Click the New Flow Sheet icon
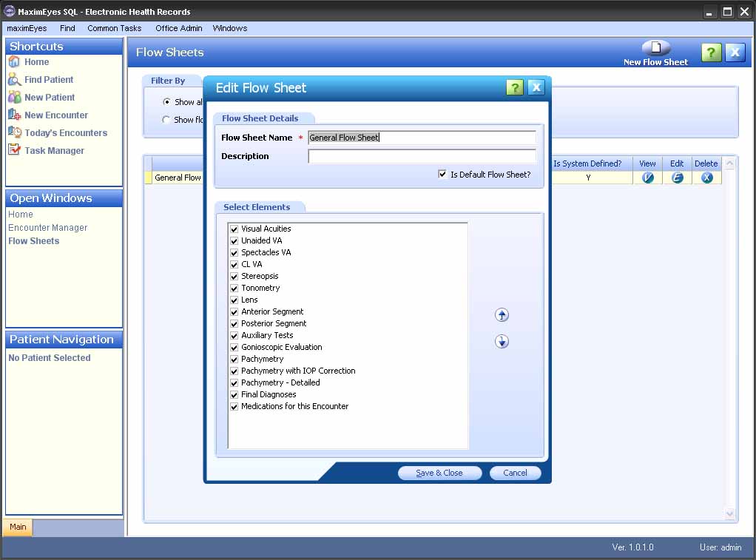Screen dimensions: 756x560 [655, 48]
